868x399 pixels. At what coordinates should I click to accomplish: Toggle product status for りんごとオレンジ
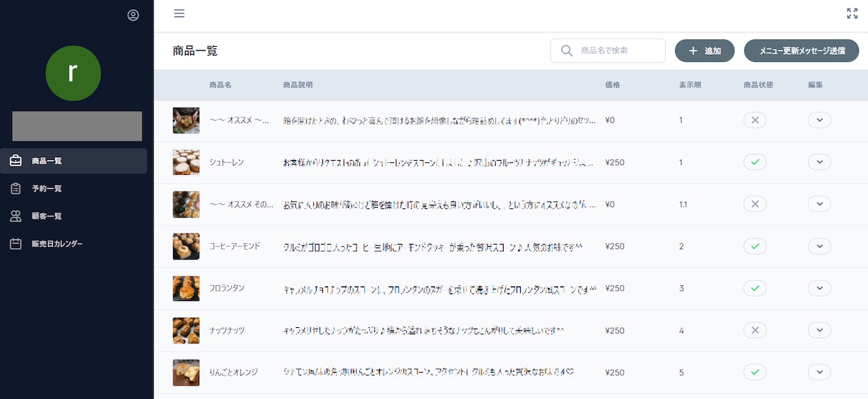755,372
